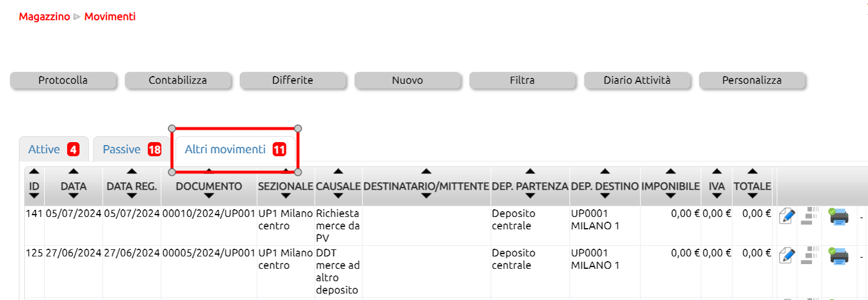This screenshot has height=300, width=868.
Task: Select the Altri movimenti tab
Action: point(235,149)
